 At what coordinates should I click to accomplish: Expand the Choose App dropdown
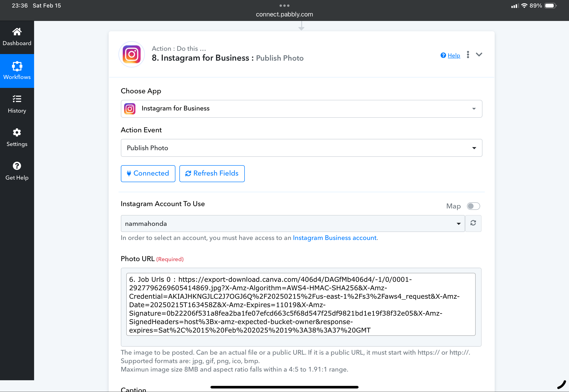(301, 109)
